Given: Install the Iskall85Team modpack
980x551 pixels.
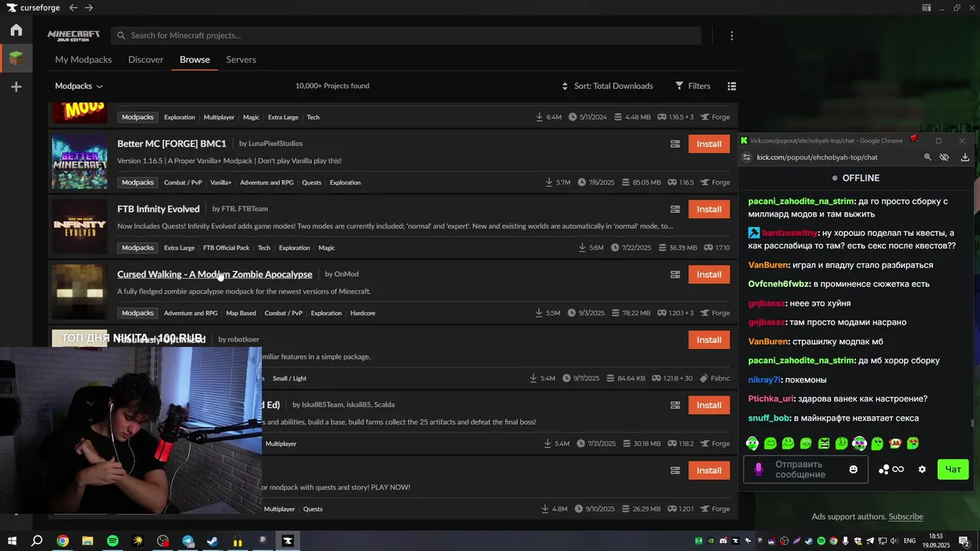Looking at the screenshot, I should pyautogui.click(x=709, y=405).
